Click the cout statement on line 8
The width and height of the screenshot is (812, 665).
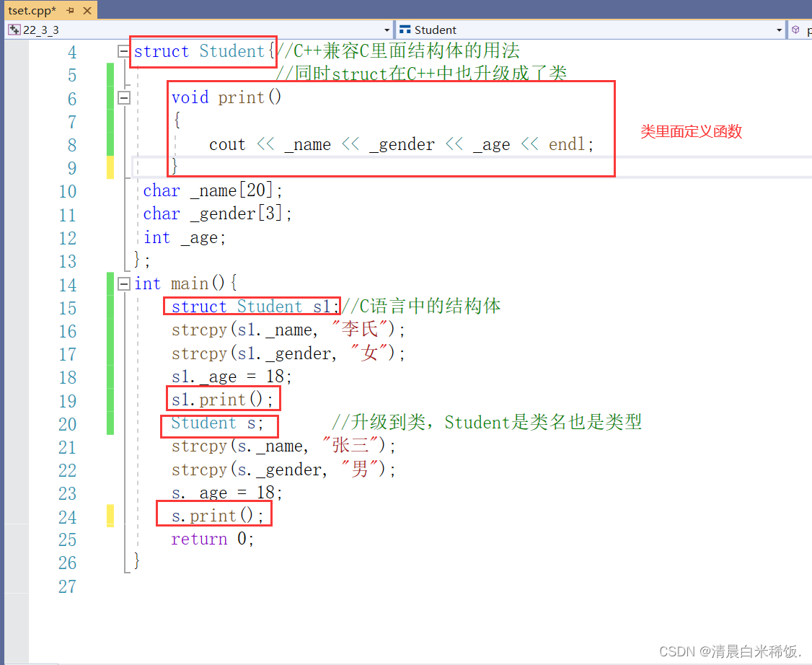tap(402, 144)
